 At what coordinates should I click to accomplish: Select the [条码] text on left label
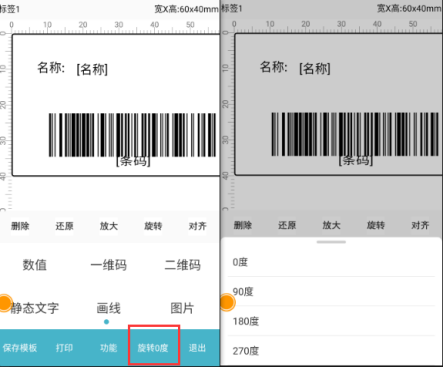[133, 161]
